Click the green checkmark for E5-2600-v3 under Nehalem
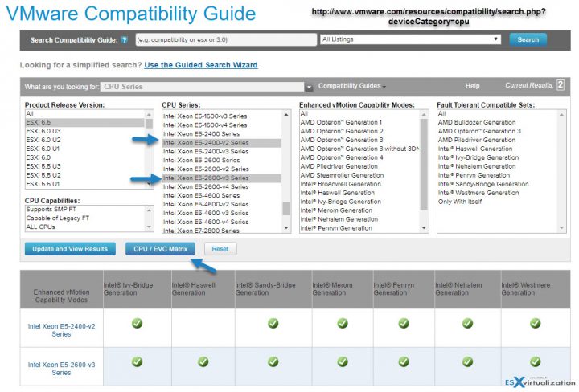 (x=467, y=361)
